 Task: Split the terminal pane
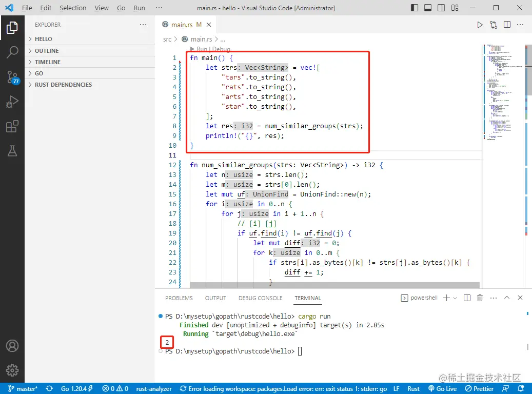[467, 298]
